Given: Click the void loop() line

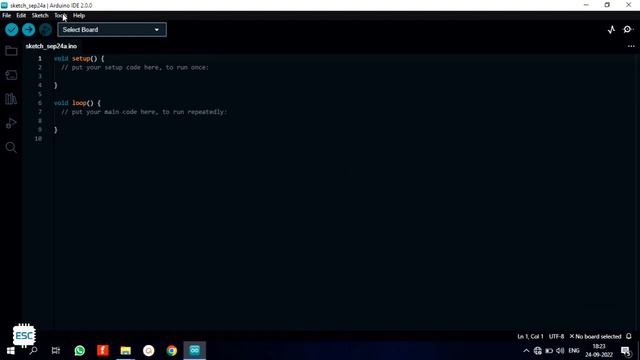Looking at the screenshot, I should (x=77, y=103).
